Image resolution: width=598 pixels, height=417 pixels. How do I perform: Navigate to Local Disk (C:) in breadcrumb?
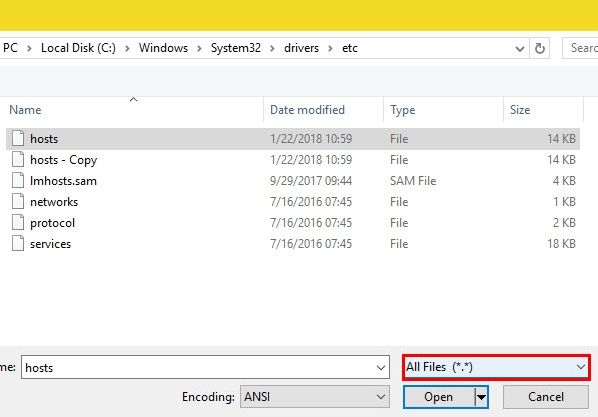click(78, 48)
